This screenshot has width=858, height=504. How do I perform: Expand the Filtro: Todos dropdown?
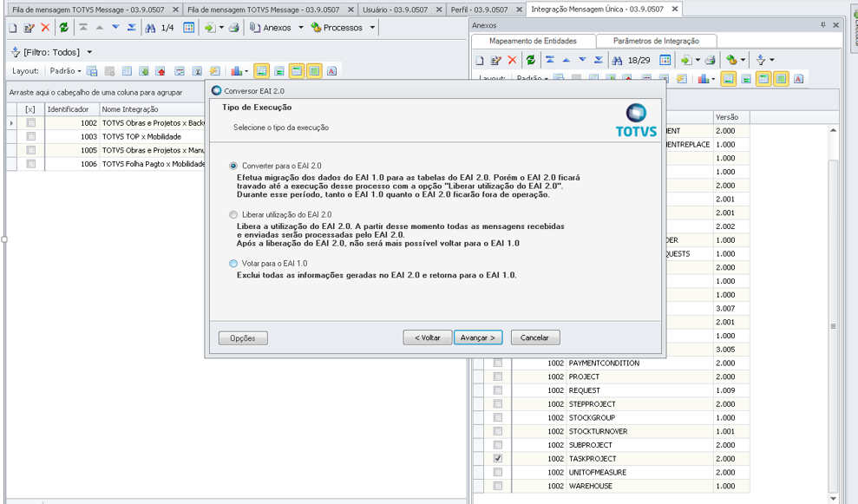[89, 53]
